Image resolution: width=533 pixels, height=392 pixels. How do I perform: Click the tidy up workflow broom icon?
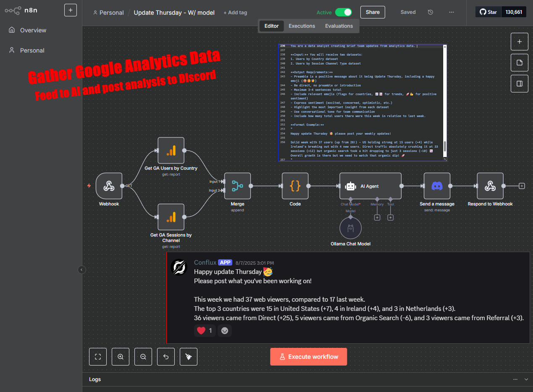click(189, 357)
